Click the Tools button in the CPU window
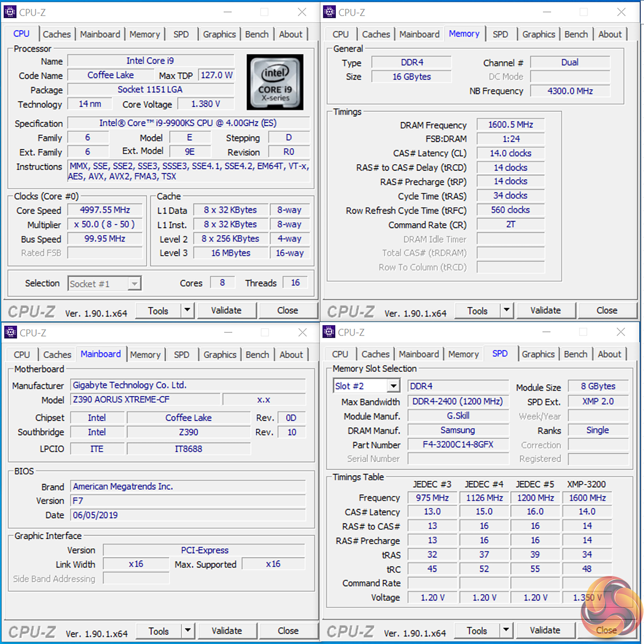Viewport: 644px width, 644px height. 158,310
